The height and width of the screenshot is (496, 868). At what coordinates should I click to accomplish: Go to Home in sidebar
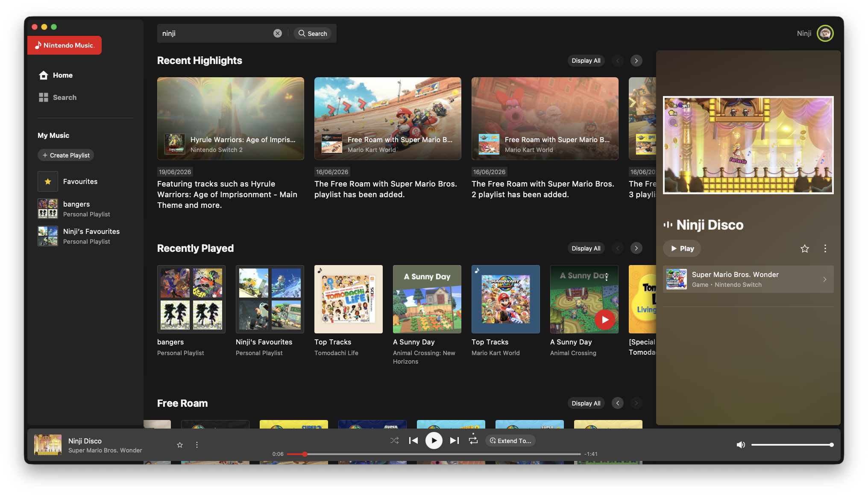click(x=56, y=75)
